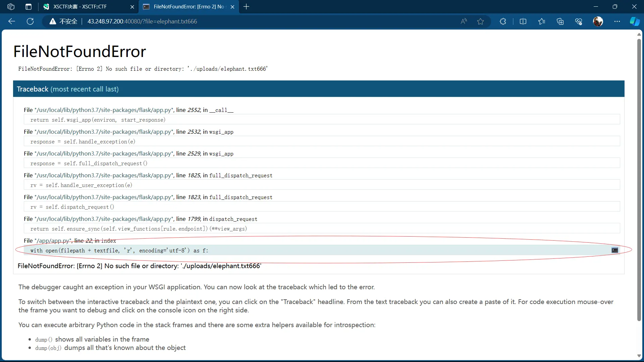Toggle split screen view icon
Viewport: 644px width, 362px height.
coord(523,21)
